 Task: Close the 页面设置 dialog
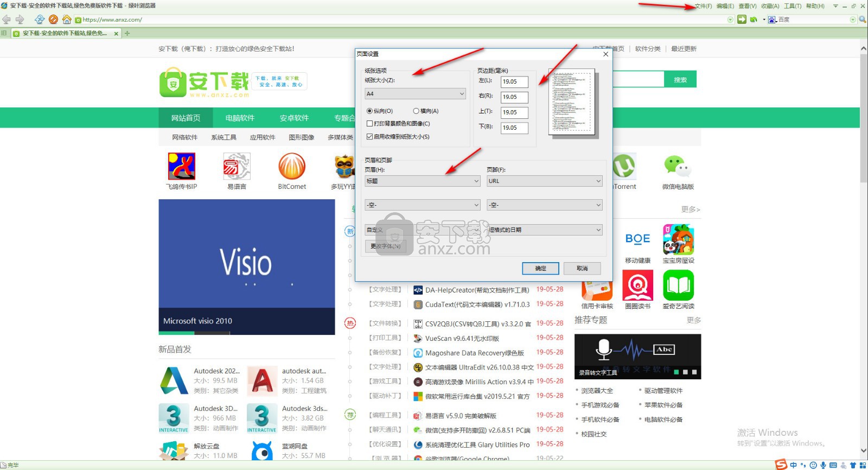point(606,54)
